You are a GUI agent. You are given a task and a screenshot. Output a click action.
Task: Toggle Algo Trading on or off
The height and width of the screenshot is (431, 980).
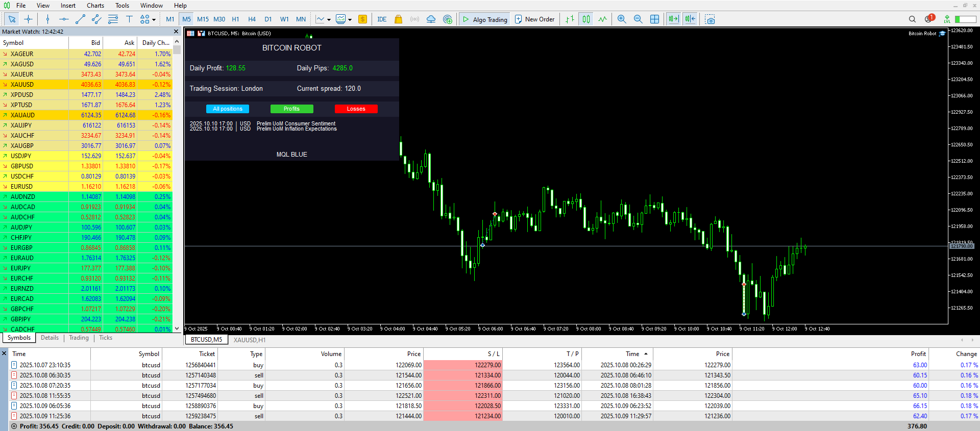(x=484, y=19)
